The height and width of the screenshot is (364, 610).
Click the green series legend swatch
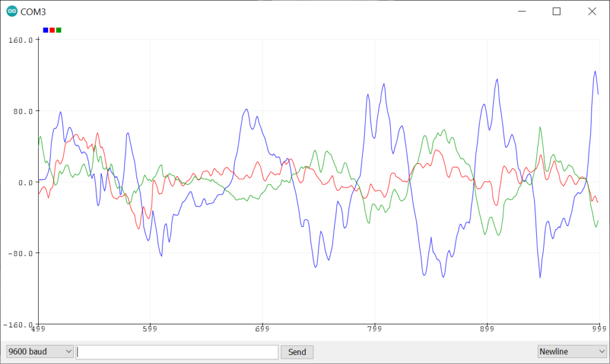click(x=59, y=30)
